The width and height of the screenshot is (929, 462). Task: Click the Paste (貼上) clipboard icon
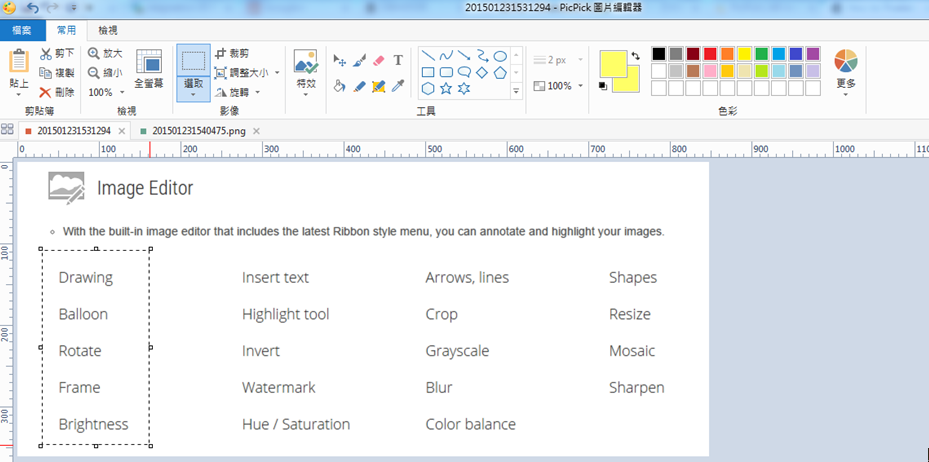click(19, 62)
